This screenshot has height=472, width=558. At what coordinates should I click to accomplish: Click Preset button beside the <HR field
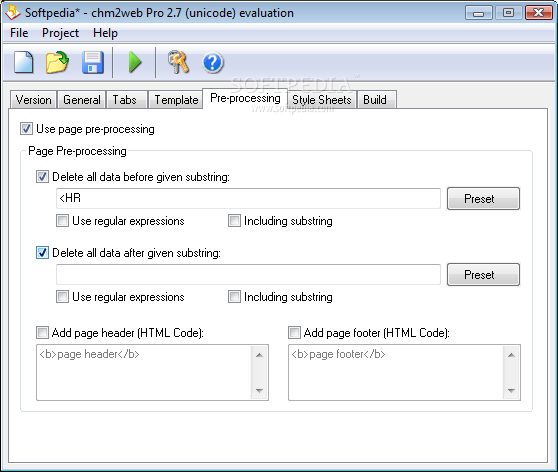[483, 199]
